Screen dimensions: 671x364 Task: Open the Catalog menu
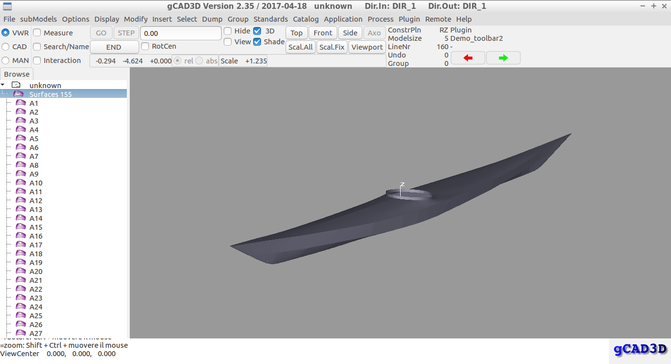coord(306,19)
